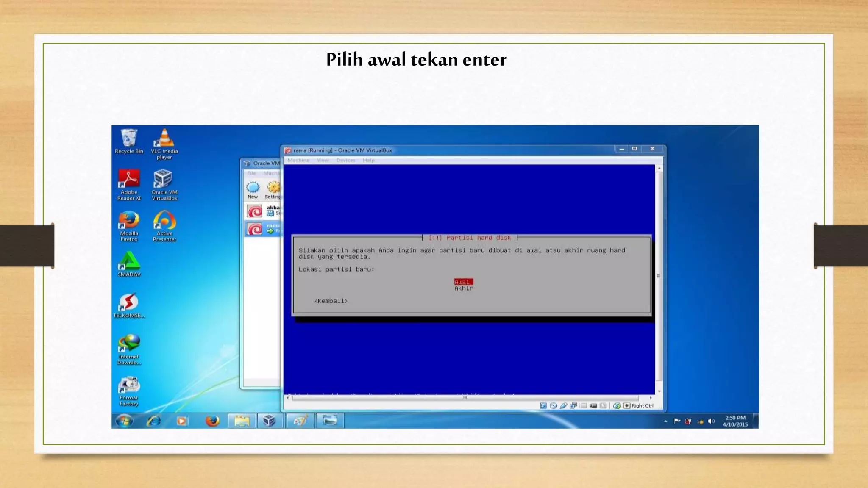This screenshot has height=488, width=868.
Task: Click the Kembali back button
Action: point(331,301)
